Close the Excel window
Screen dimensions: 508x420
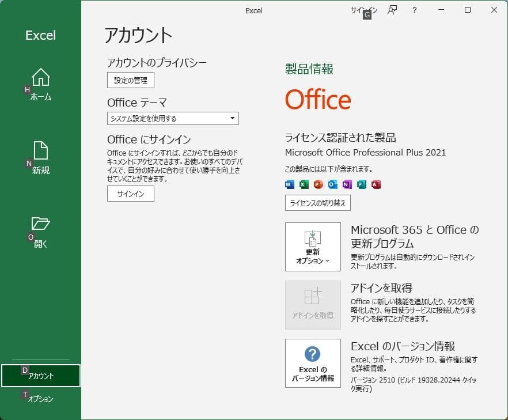[494, 10]
